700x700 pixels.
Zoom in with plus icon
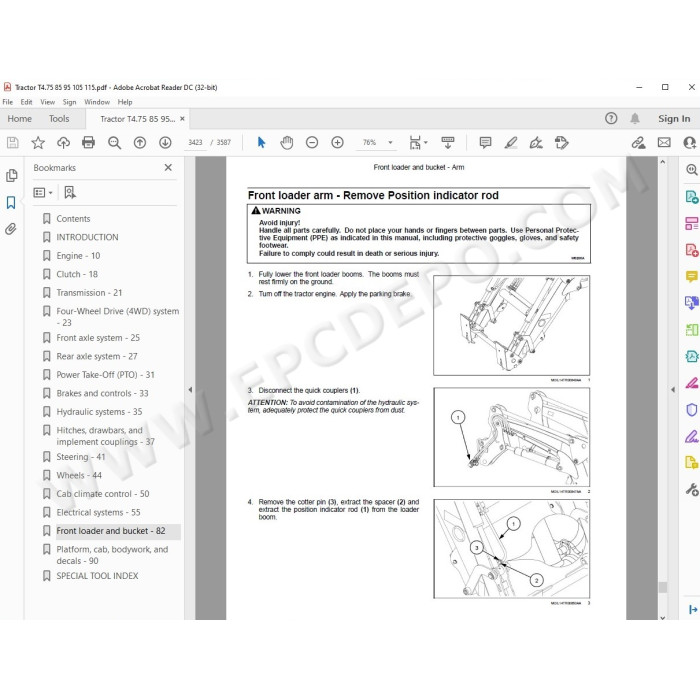[338, 142]
